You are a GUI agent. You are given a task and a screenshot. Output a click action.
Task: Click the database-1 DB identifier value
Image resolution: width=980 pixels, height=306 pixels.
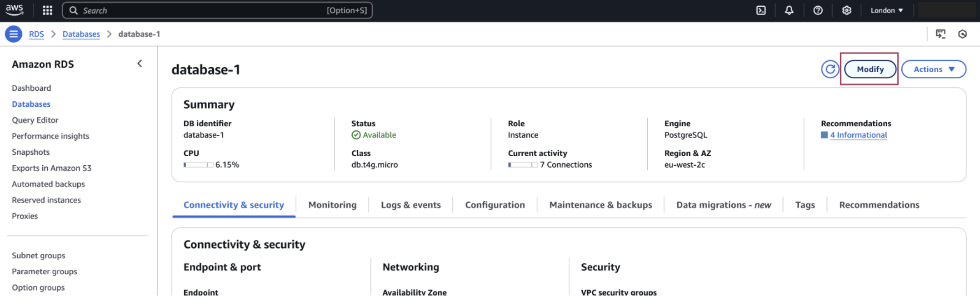click(204, 135)
